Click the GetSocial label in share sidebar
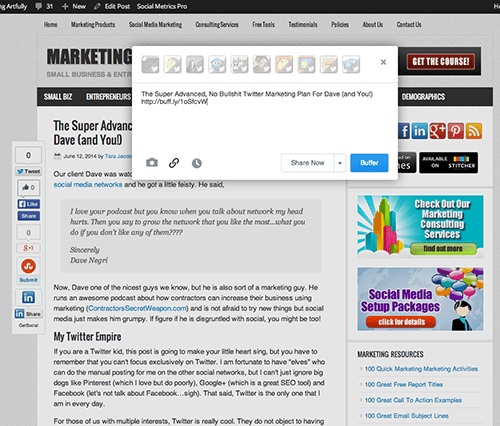Viewport: 500px width, 426px height. pyautogui.click(x=28, y=325)
